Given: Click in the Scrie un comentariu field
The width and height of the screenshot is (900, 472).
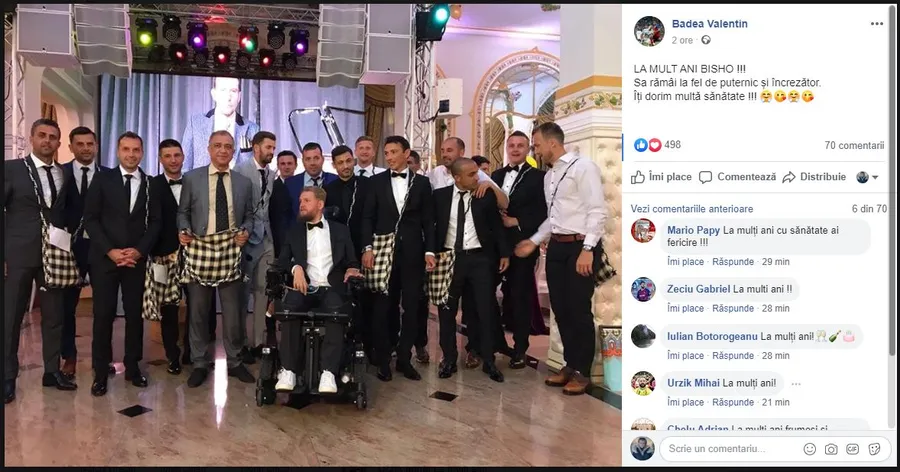Looking at the screenshot, I should click(x=732, y=448).
